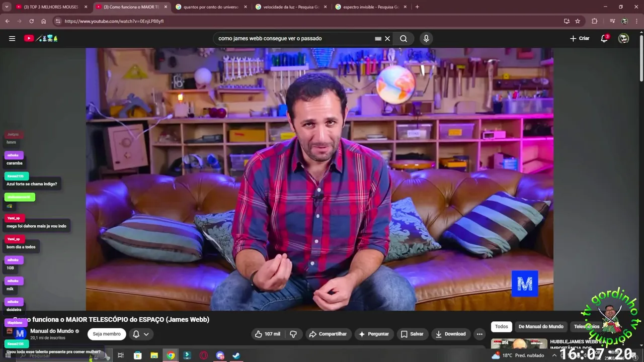Close the 'quantos por cento do universo' tab
This screenshot has height=362, width=644.
pyautogui.click(x=246, y=7)
